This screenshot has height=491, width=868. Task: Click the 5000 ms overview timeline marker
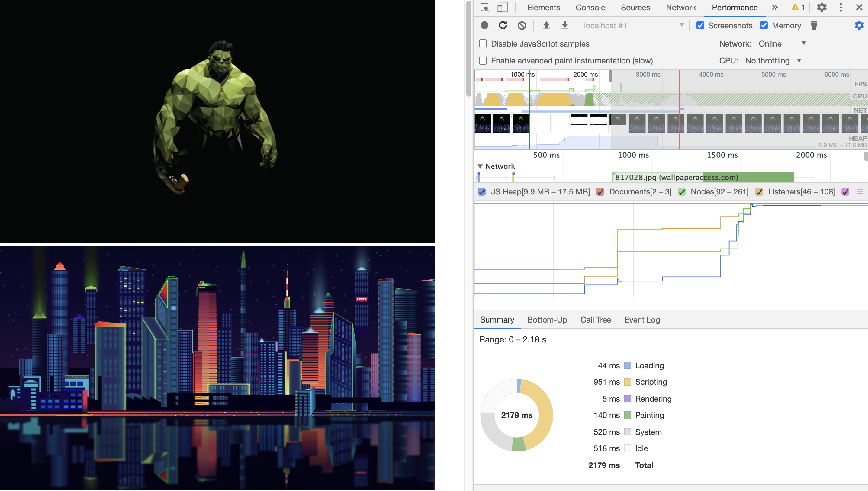(773, 75)
